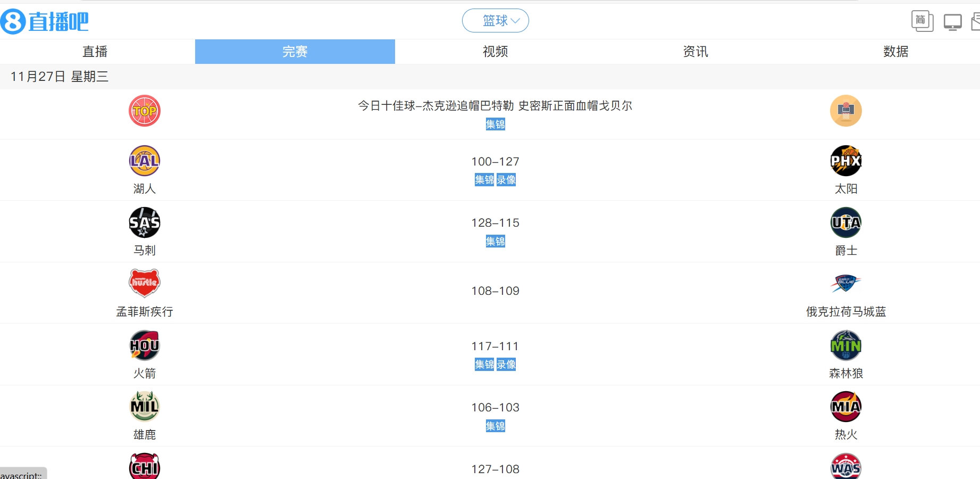Click the red TOP highlights icon
The height and width of the screenshot is (479, 980).
(x=145, y=111)
